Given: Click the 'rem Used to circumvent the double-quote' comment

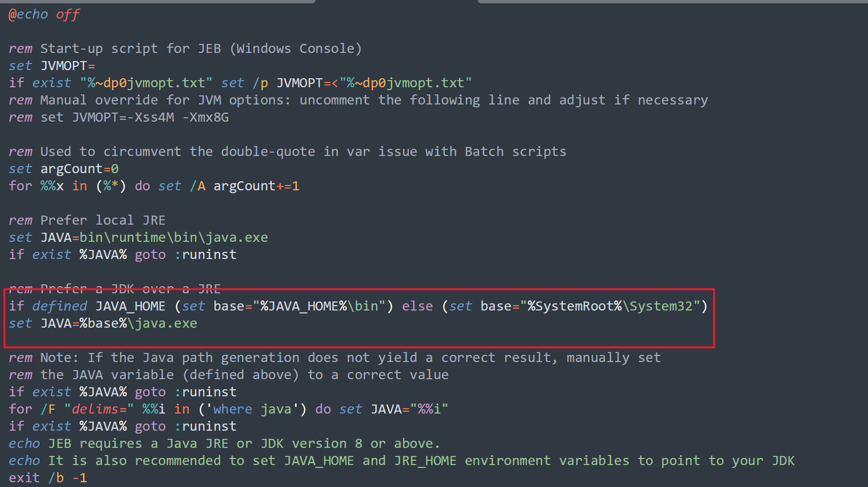Looking at the screenshot, I should (x=287, y=152).
